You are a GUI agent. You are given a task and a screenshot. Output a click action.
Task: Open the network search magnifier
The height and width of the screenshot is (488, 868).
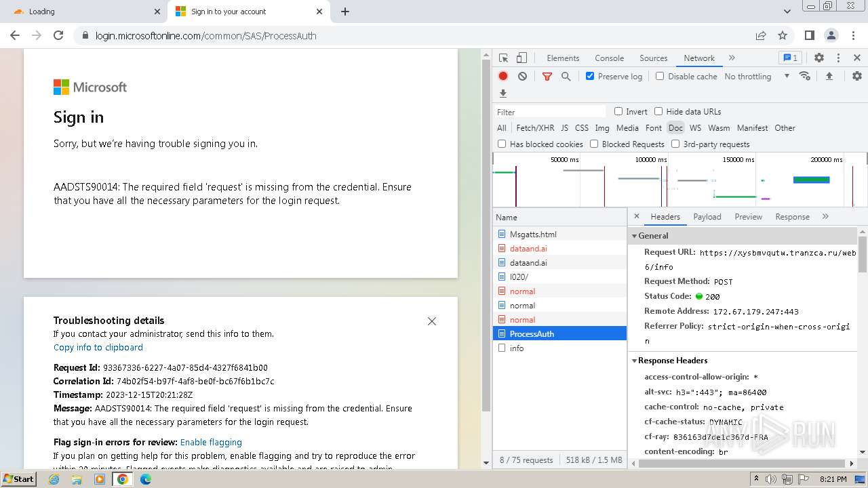click(566, 77)
